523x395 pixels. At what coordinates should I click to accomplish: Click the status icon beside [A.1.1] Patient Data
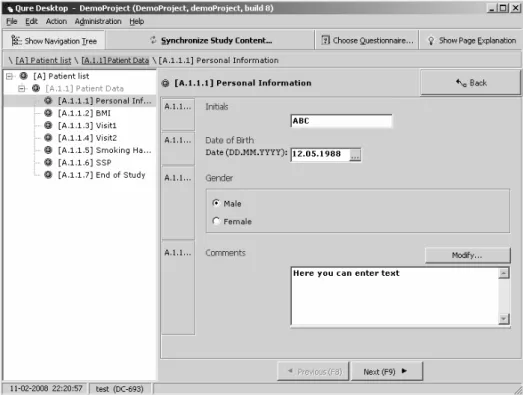pos(36,88)
